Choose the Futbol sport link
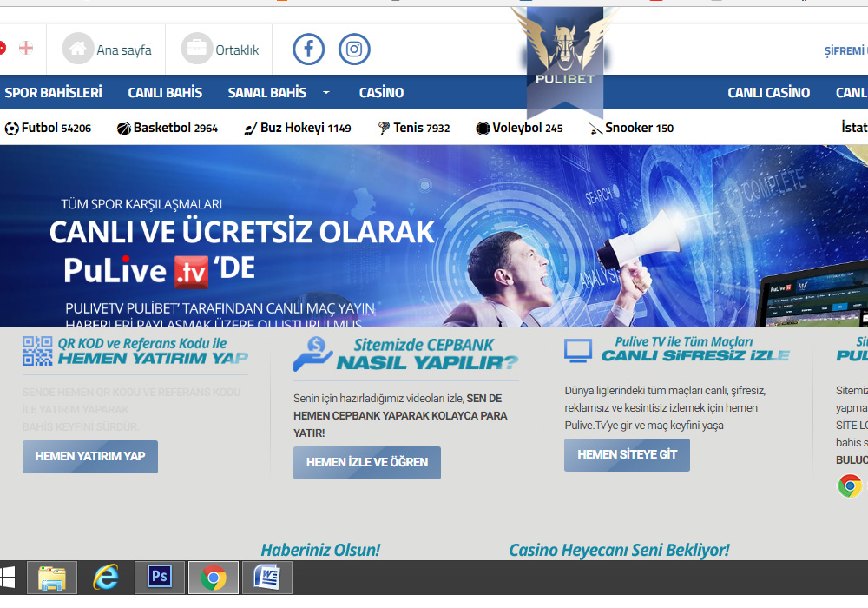The height and width of the screenshot is (608, 868). tap(48, 128)
